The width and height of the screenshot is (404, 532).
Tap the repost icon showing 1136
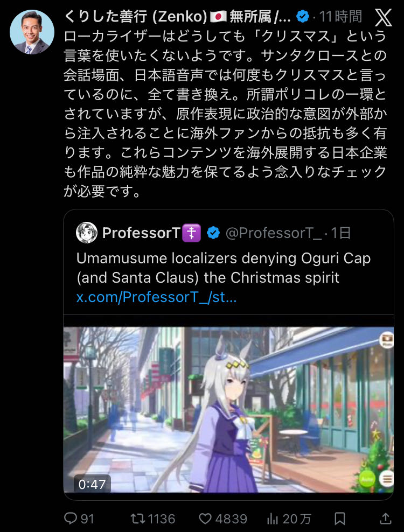click(138, 518)
